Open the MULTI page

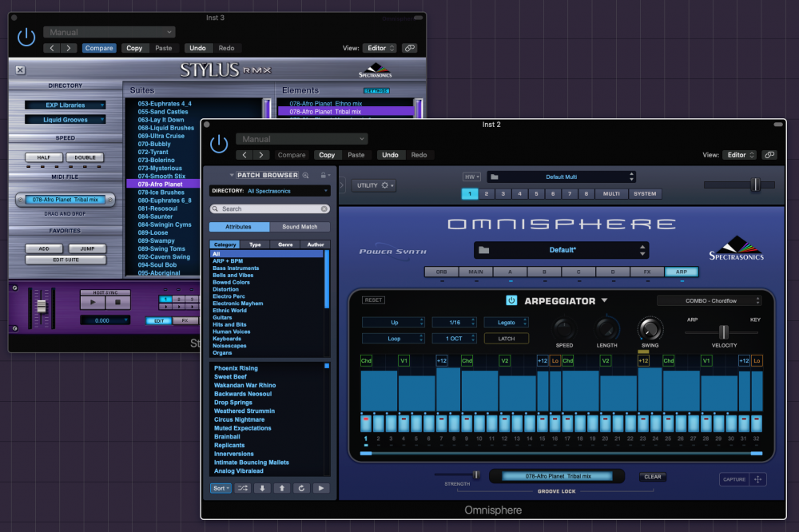(x=611, y=193)
